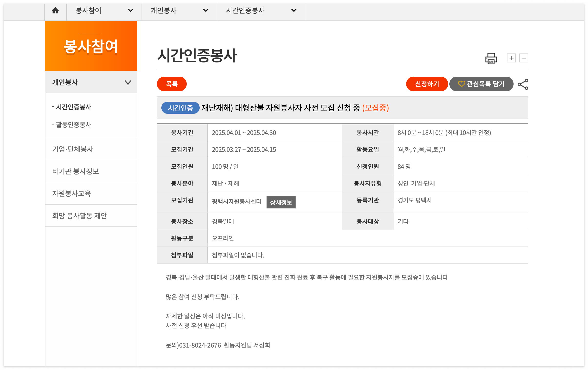This screenshot has width=588, height=370.
Task: View 상세정보 for 평택시자원봉사센터
Action: tap(281, 202)
